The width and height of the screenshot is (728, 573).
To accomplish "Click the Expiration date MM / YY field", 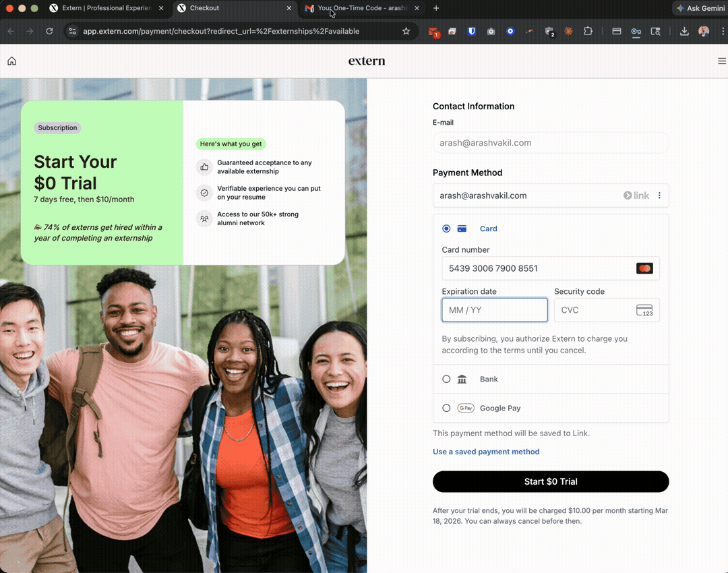I will pyautogui.click(x=494, y=309).
